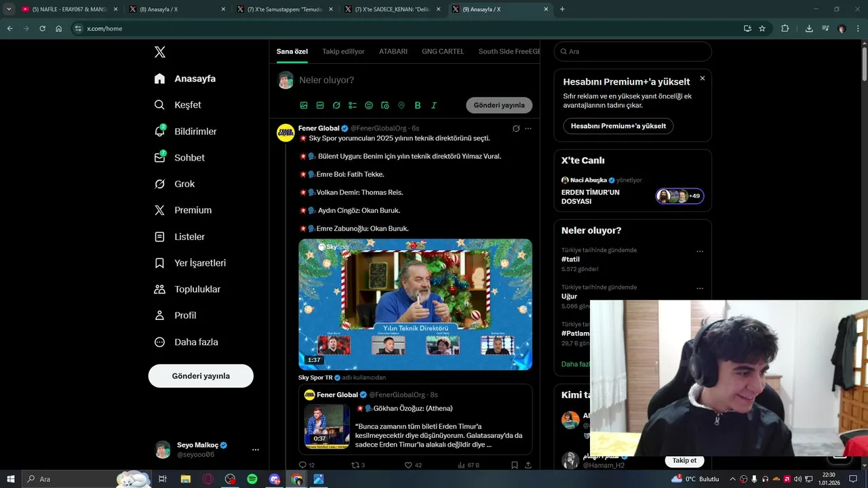Join ERDEN TİMUR'UN DOSYASI live space
Image resolution: width=868 pixels, height=488 pixels.
click(633, 197)
